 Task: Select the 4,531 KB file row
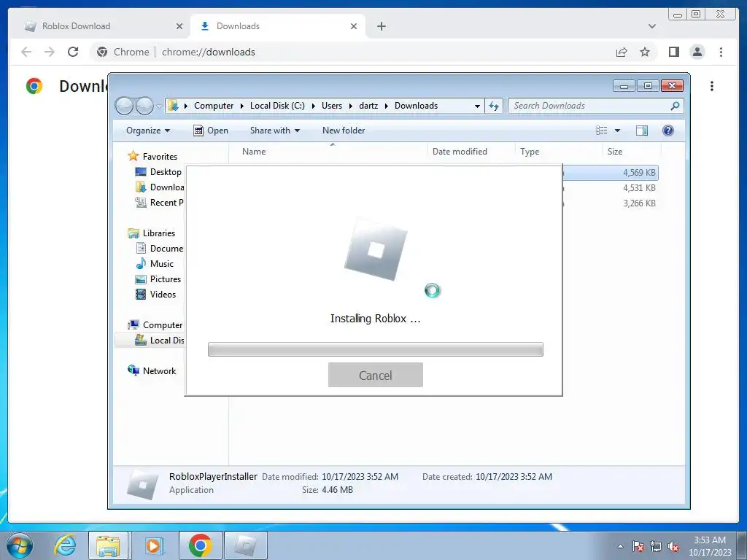click(611, 187)
